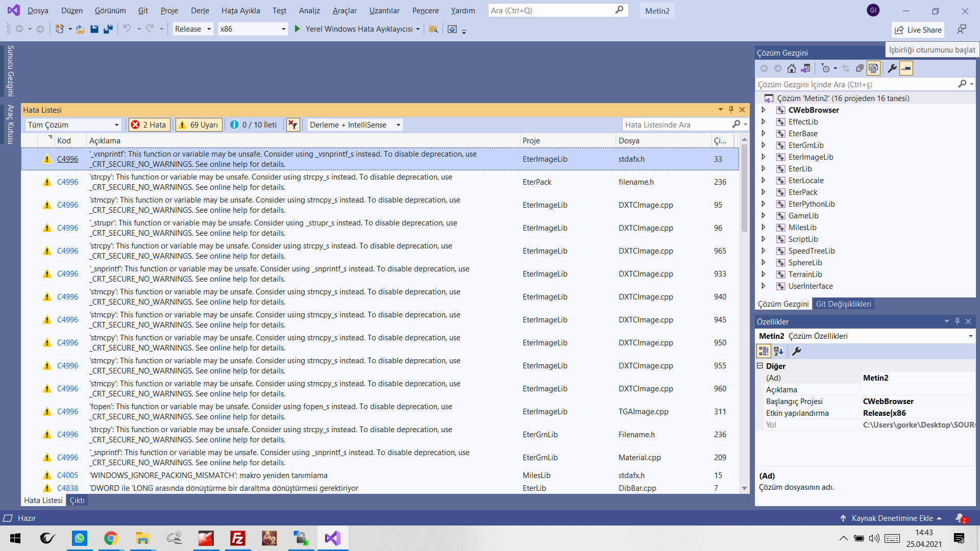The height and width of the screenshot is (551, 980).
Task: Open Property Pages wrench in Properties panel
Action: (796, 351)
